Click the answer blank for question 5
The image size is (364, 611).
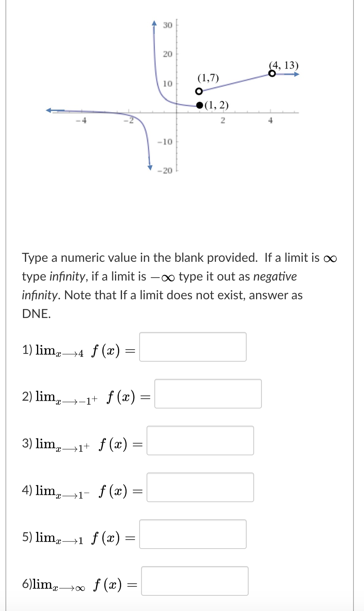pyautogui.click(x=193, y=534)
